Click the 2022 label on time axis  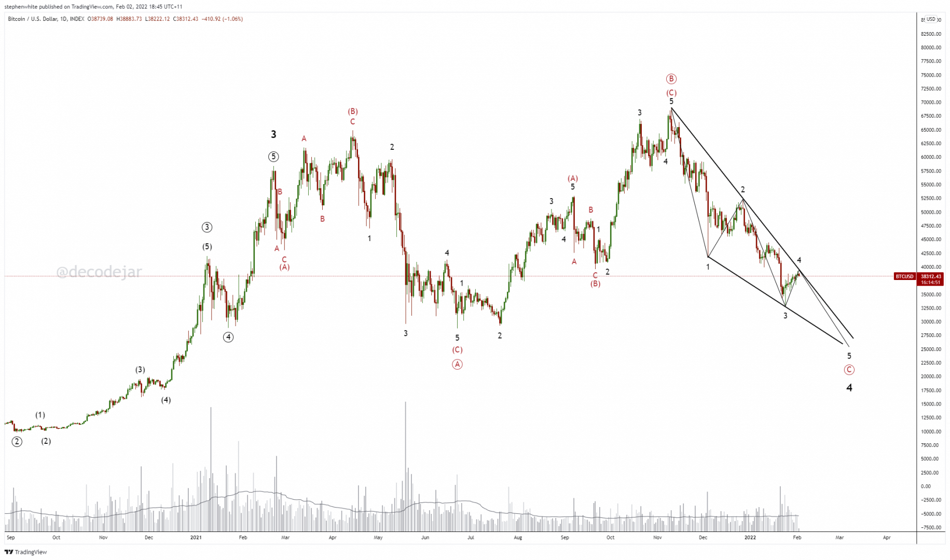pos(750,538)
